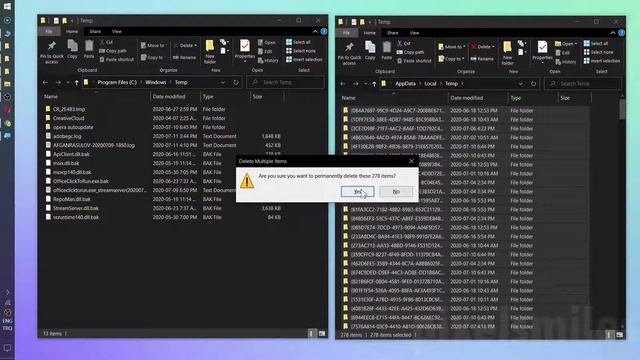Click New folder in left window ribbon
This screenshot has width=640, height=360.
(x=210, y=52)
